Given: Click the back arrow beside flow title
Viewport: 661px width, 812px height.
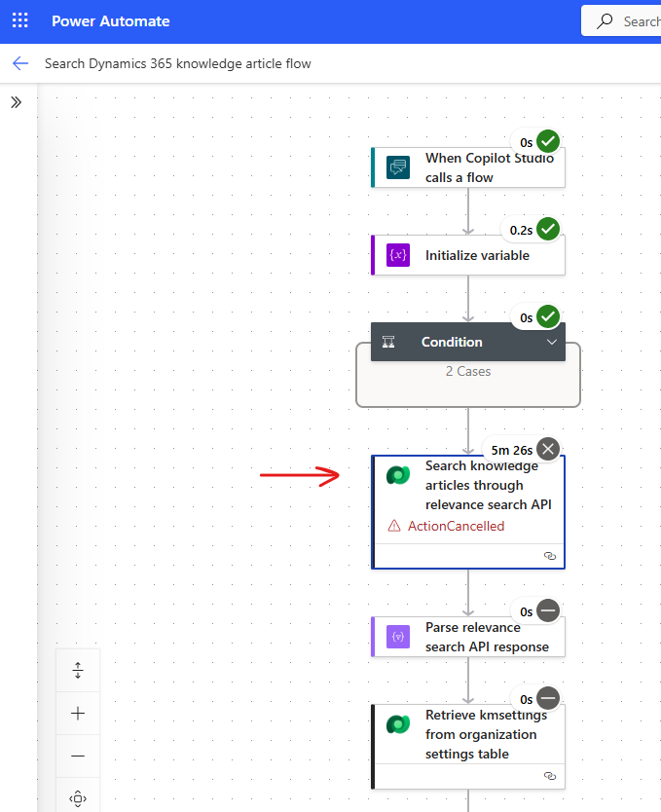Looking at the screenshot, I should (x=20, y=63).
